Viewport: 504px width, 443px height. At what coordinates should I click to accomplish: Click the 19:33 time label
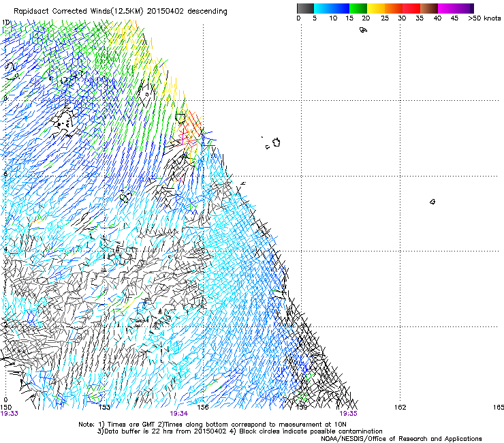click(x=10, y=414)
